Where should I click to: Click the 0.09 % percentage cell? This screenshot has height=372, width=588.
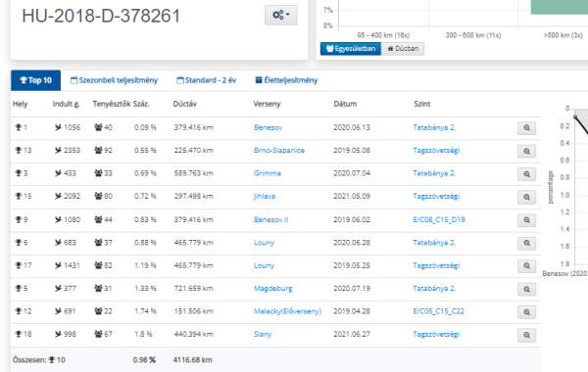145,127
